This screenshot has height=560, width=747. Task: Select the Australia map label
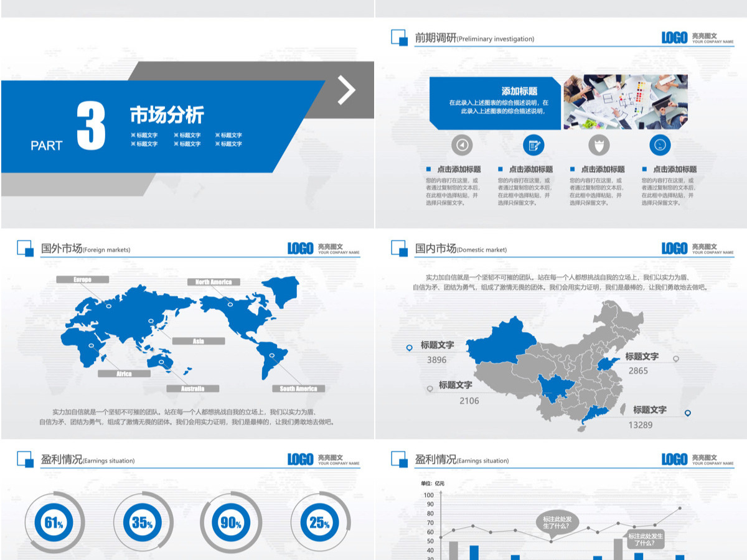(192, 388)
